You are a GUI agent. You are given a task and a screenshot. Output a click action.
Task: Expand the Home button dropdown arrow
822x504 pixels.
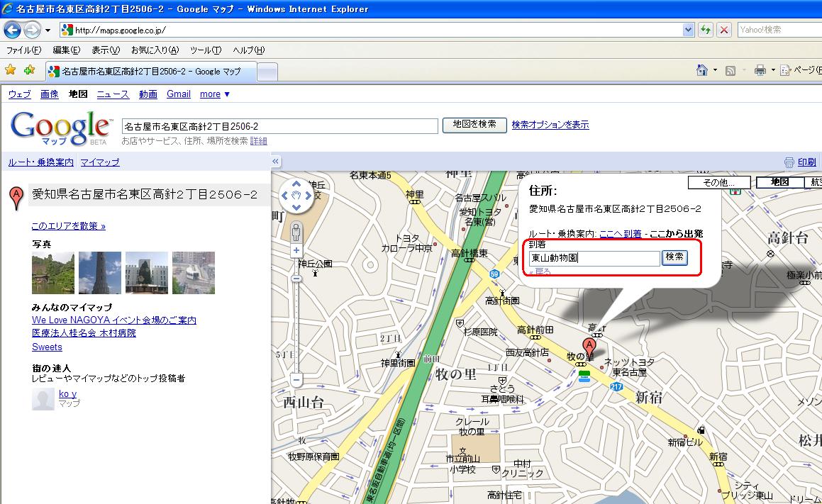[715, 70]
